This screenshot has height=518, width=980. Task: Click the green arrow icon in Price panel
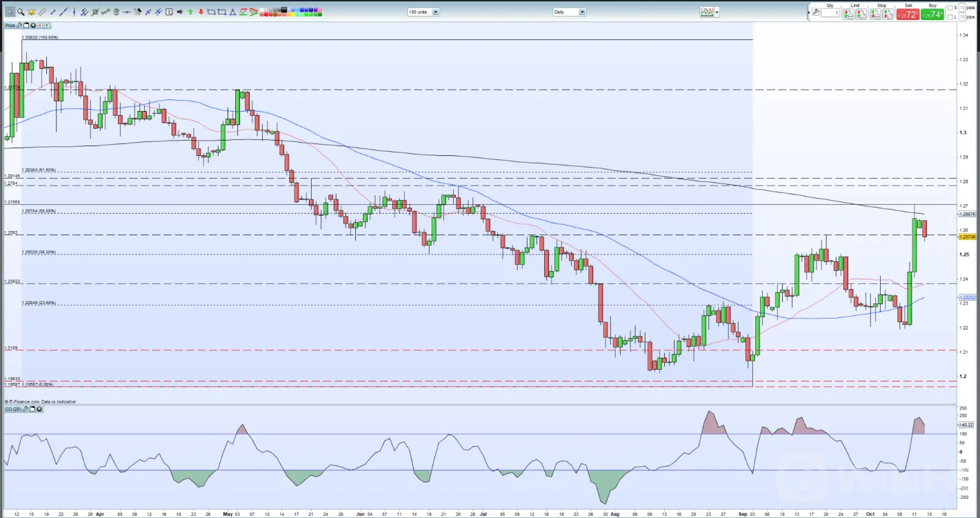pos(47,26)
